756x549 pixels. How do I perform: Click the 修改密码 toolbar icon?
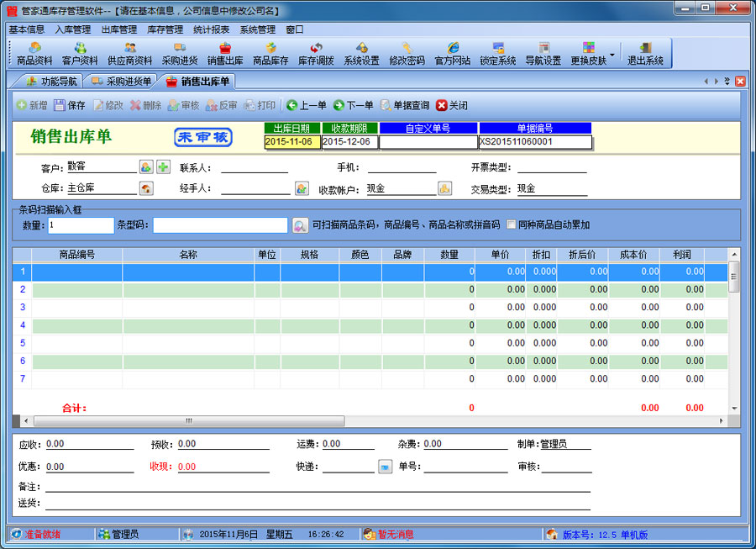pyautogui.click(x=407, y=54)
